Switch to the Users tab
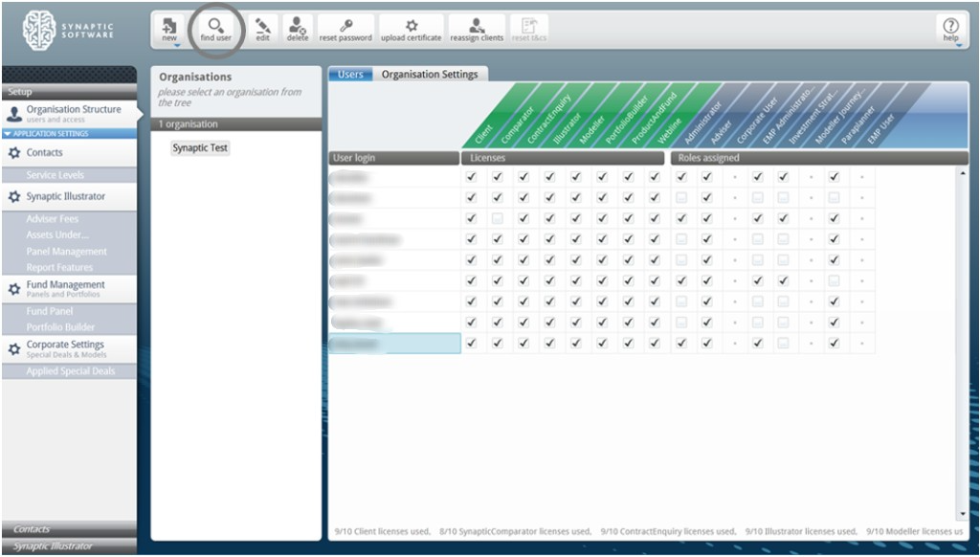The height and width of the screenshot is (557, 980). [350, 75]
